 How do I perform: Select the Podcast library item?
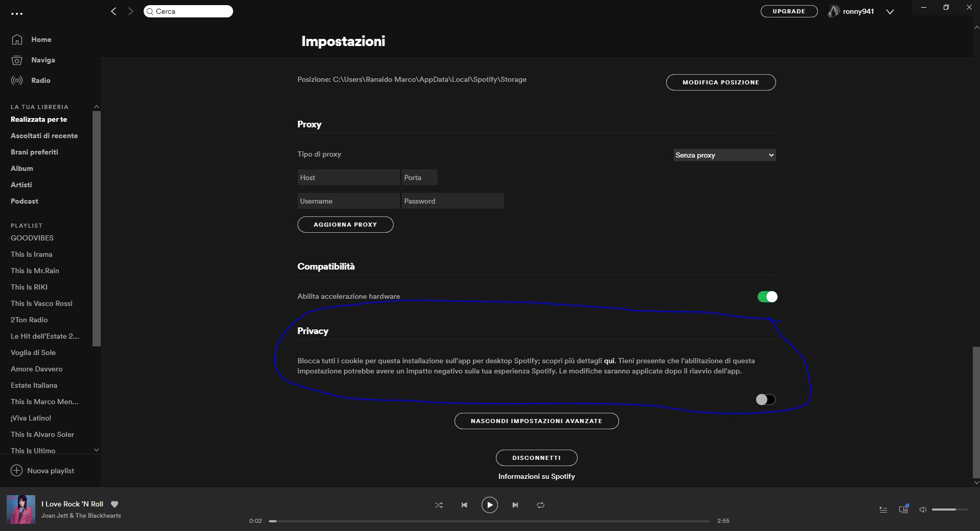click(x=24, y=201)
